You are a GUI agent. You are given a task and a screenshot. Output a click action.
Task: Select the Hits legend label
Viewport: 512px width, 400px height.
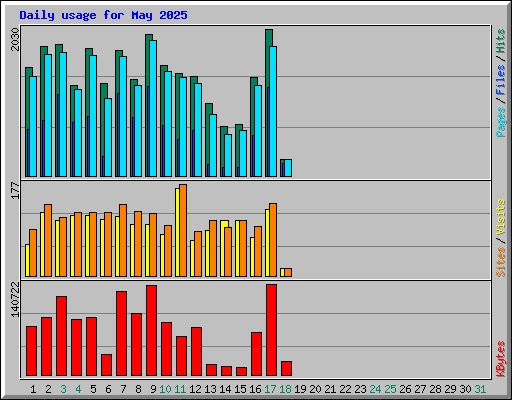pos(501,41)
